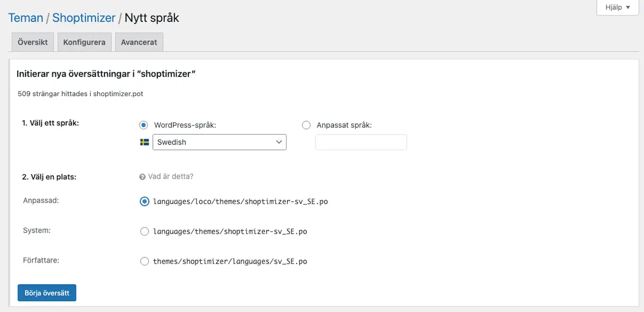
Task: Select the Anpassat språk radio button
Action: click(x=306, y=125)
